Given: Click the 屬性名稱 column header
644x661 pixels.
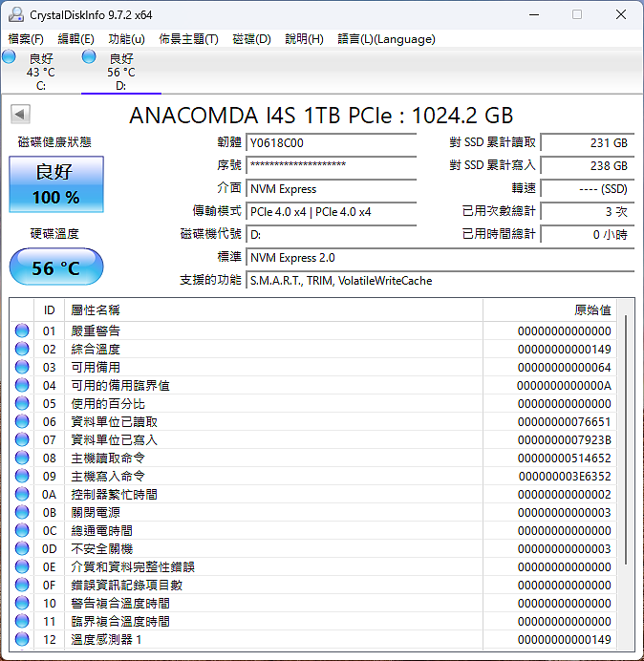Looking at the screenshot, I should 273,310.
